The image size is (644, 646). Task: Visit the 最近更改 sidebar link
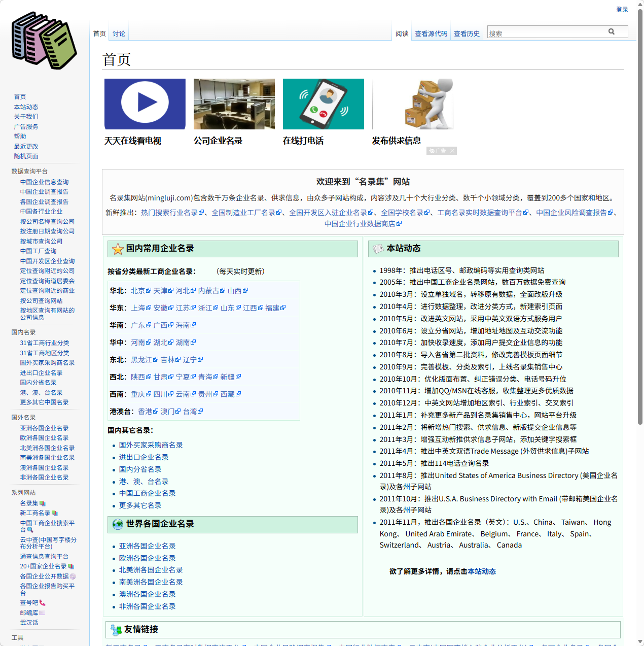click(x=26, y=146)
